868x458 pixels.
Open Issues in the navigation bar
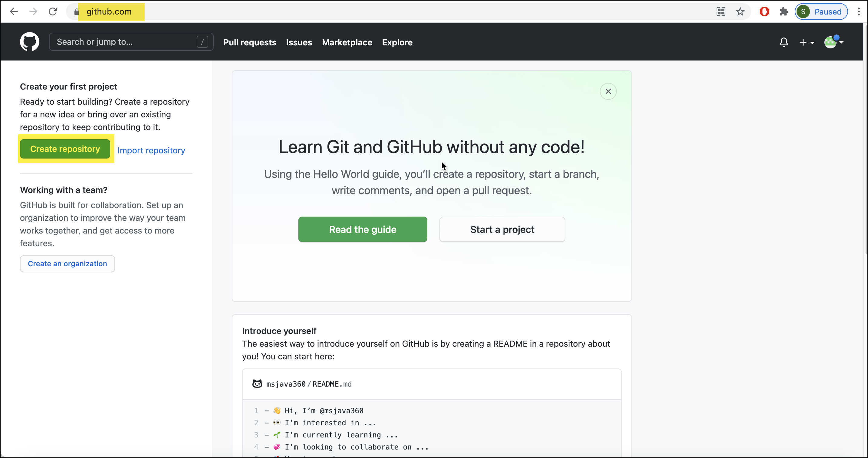click(x=299, y=42)
